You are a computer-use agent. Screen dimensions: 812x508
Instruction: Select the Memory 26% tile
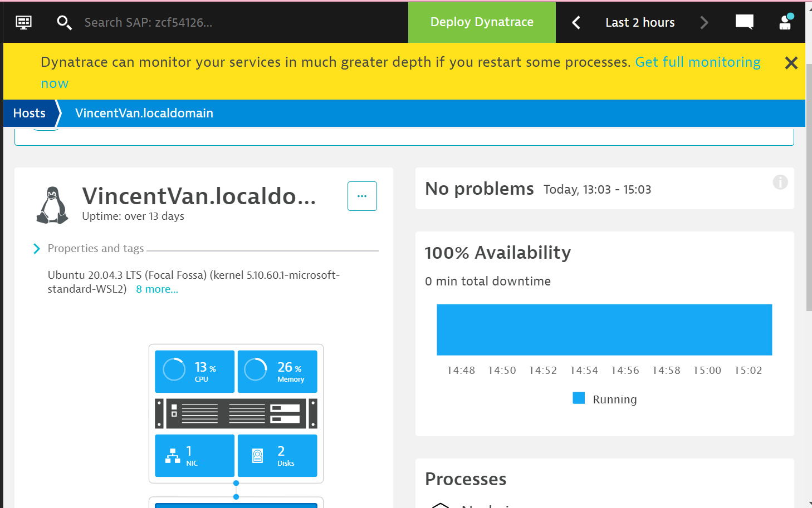pyautogui.click(x=277, y=371)
